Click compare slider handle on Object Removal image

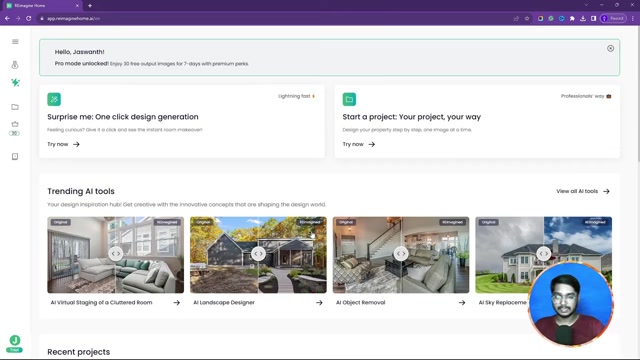pyautogui.click(x=401, y=254)
